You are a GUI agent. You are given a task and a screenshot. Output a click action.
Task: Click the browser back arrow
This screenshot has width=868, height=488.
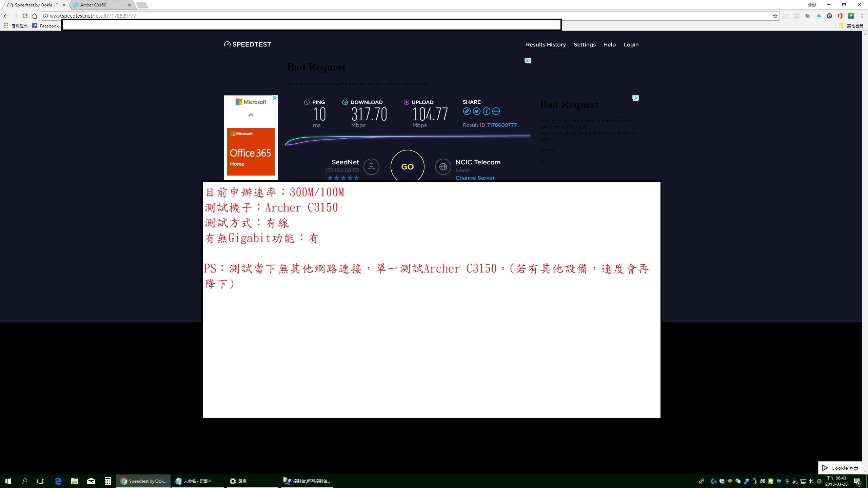point(6,16)
